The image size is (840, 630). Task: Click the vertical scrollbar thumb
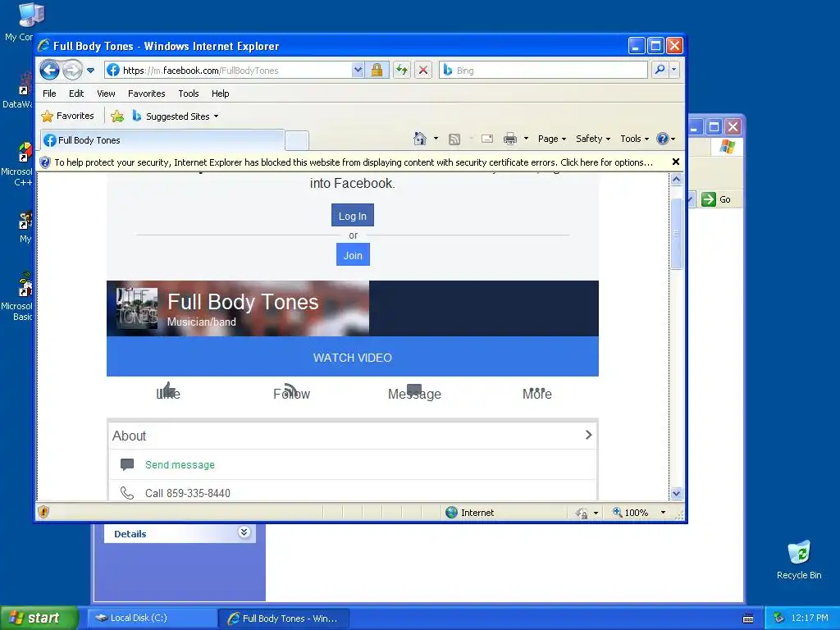click(x=676, y=234)
